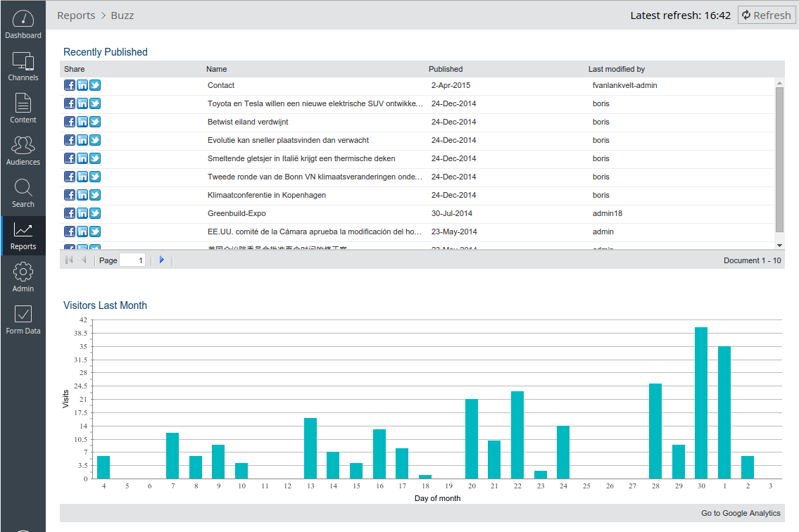Sort by Last modified by column header
The width and height of the screenshot is (799, 532).
[x=617, y=69]
